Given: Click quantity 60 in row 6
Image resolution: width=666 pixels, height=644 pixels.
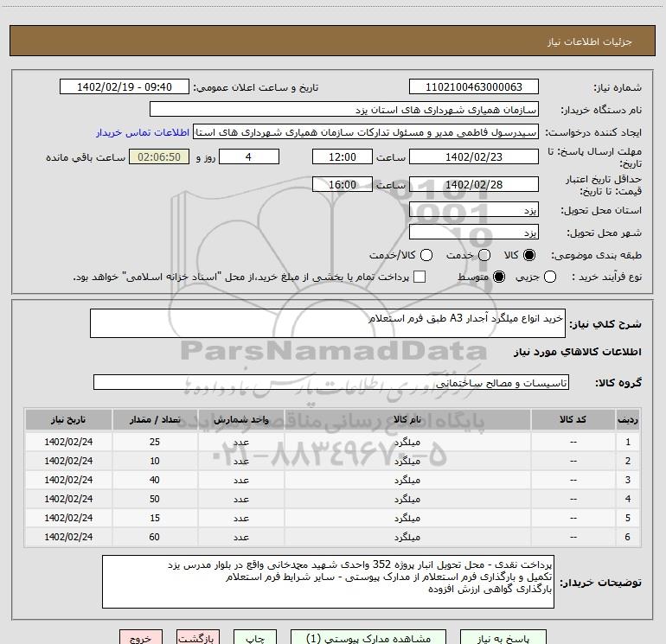Looking at the screenshot, I should 155,537.
